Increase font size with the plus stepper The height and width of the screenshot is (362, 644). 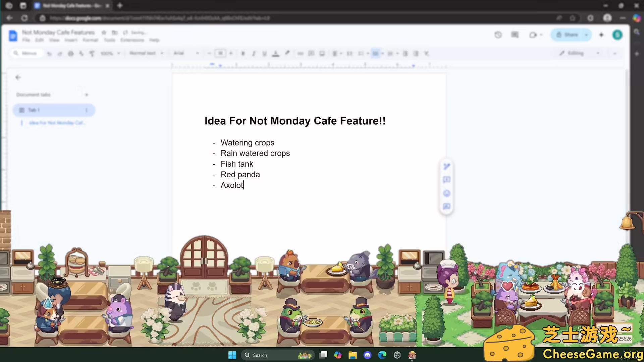click(x=231, y=53)
